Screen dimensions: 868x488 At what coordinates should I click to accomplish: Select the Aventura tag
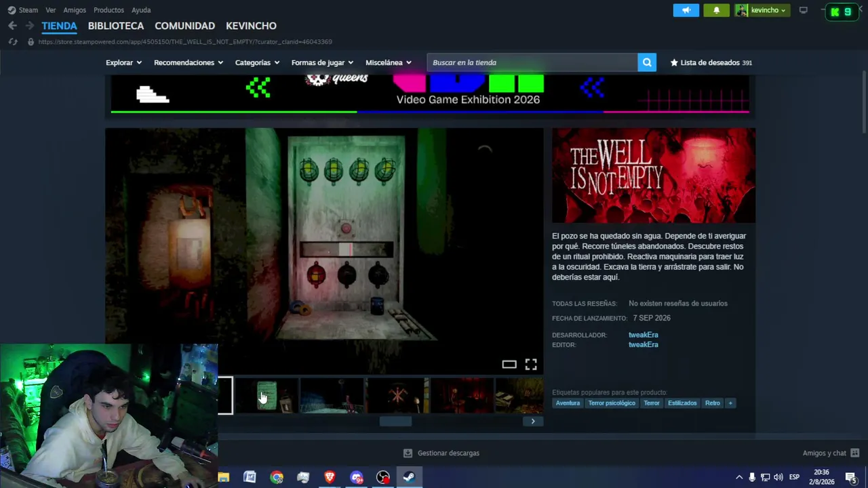(568, 403)
